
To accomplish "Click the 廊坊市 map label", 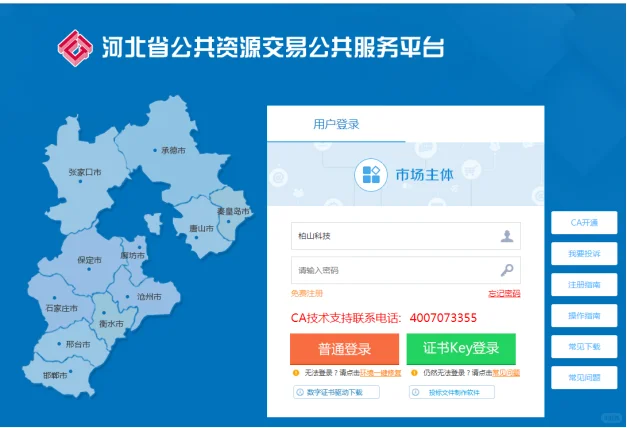I will [x=132, y=255].
